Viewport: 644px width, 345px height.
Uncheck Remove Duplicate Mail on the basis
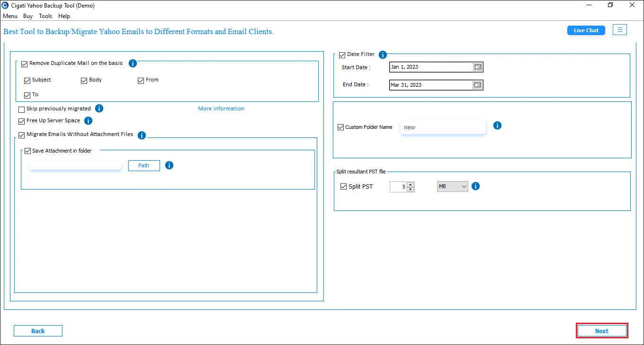(25, 64)
